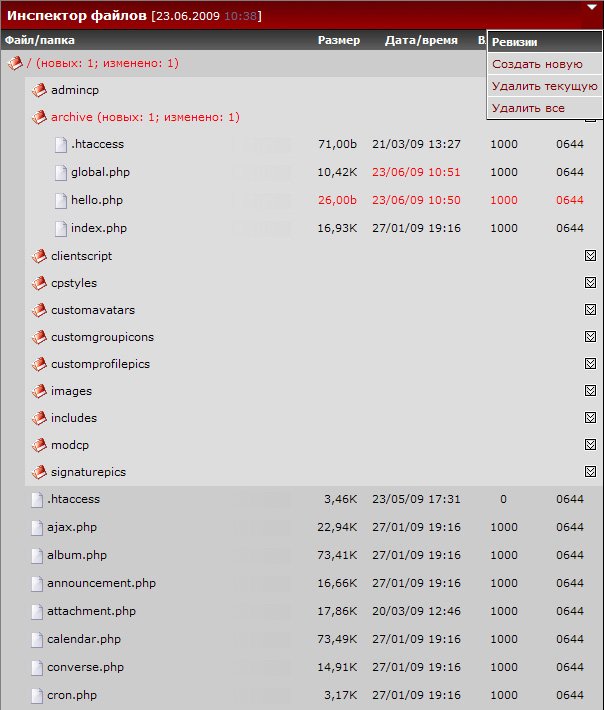604x710 pixels.
Task: Click the images folder icon
Action: click(39, 391)
